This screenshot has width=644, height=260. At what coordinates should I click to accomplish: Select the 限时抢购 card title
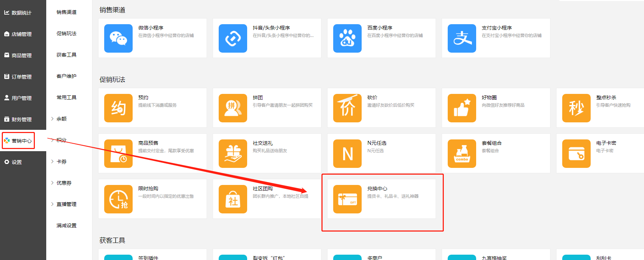click(x=148, y=189)
